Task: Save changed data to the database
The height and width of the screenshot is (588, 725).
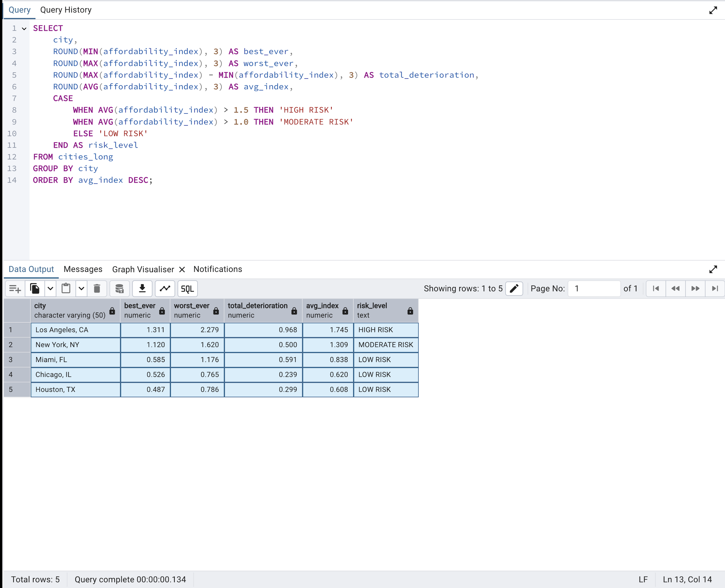Action: pos(119,289)
